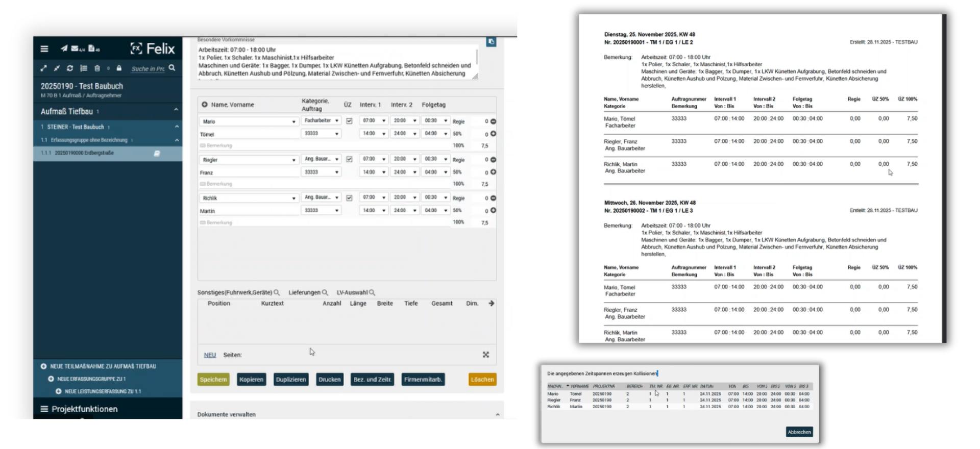Toggle ÜZ checkbox in Riegler's row
The image size is (980, 449).
pyautogui.click(x=349, y=159)
